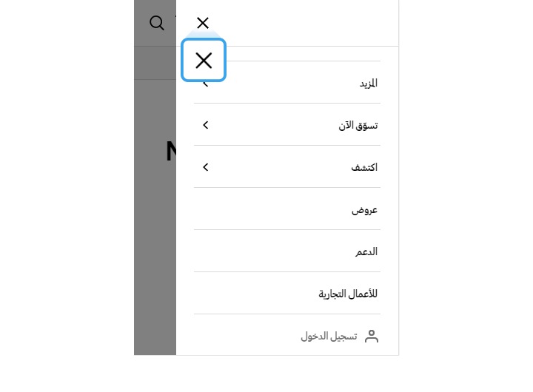Viewport: 533px width, 392px height.
Task: Open the اكتشف menu entry
Action: (x=364, y=167)
